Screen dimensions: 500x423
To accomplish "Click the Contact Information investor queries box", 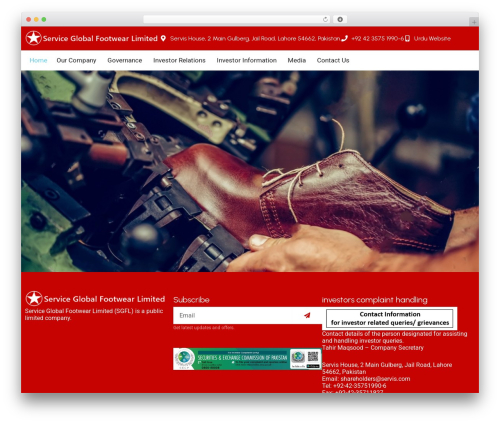I will click(389, 318).
